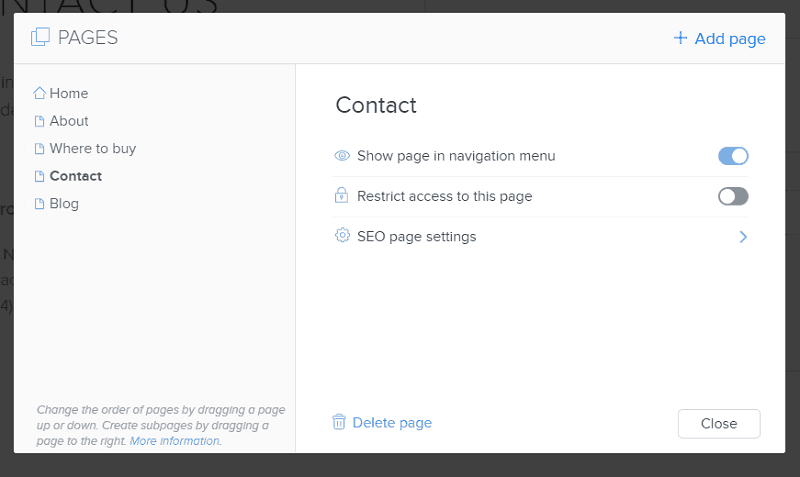Click the gear icon for SEO page settings
The height and width of the screenshot is (477, 800).
pyautogui.click(x=342, y=235)
